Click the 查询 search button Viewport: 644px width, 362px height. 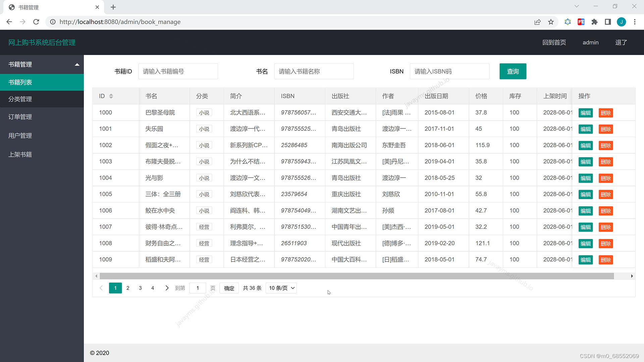[x=513, y=71]
